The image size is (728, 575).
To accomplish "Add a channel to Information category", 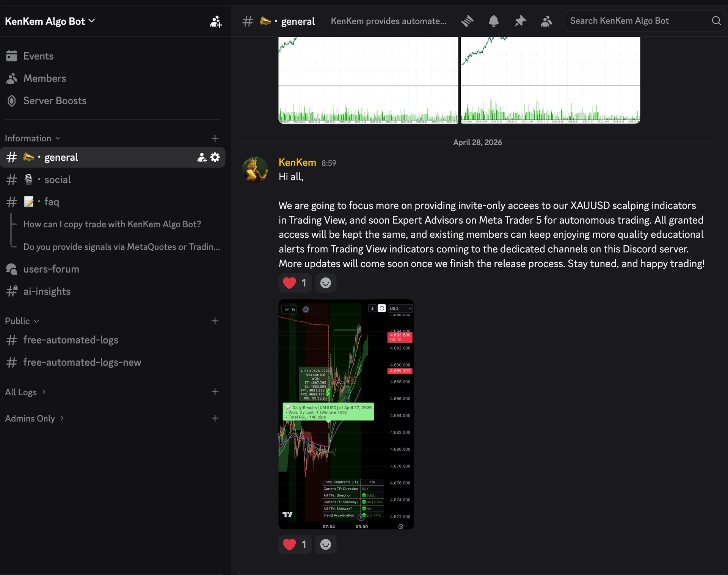I will click(215, 138).
